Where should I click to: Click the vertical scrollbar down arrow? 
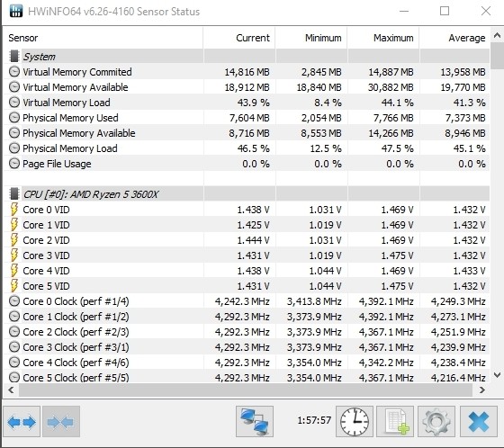click(x=497, y=375)
